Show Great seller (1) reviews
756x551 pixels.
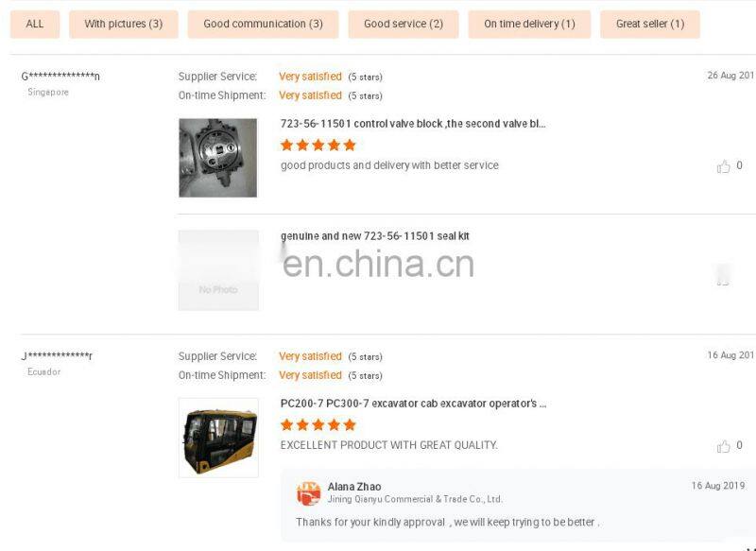(x=650, y=25)
